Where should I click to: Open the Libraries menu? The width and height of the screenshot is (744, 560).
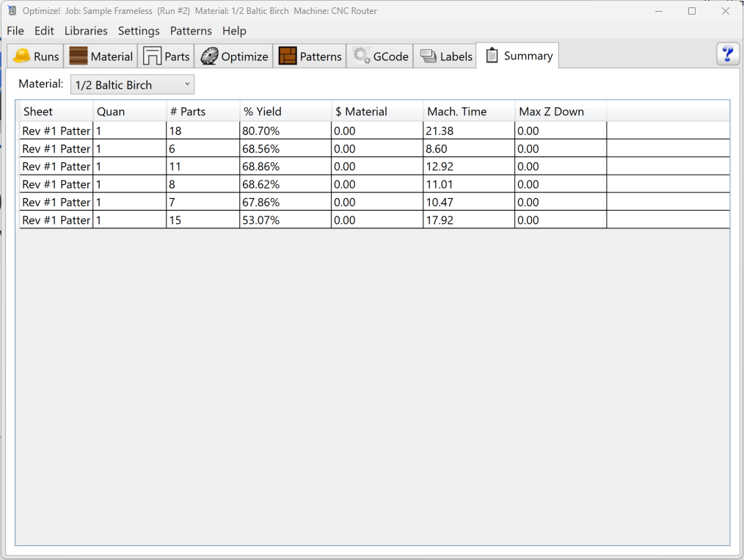(86, 31)
